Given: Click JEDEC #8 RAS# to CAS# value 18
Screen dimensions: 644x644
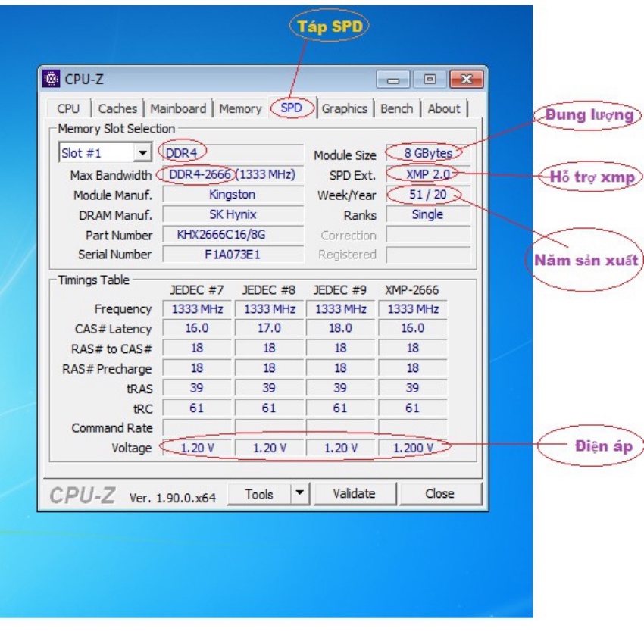Looking at the screenshot, I should [269, 349].
